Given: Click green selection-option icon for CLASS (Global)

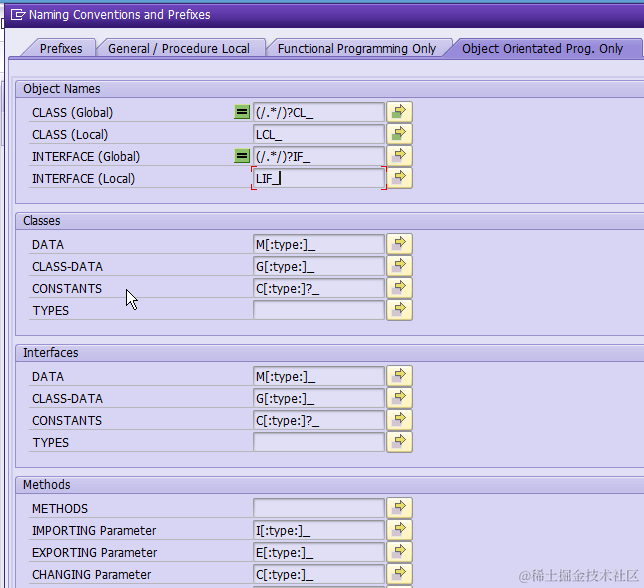Looking at the screenshot, I should coord(242,112).
